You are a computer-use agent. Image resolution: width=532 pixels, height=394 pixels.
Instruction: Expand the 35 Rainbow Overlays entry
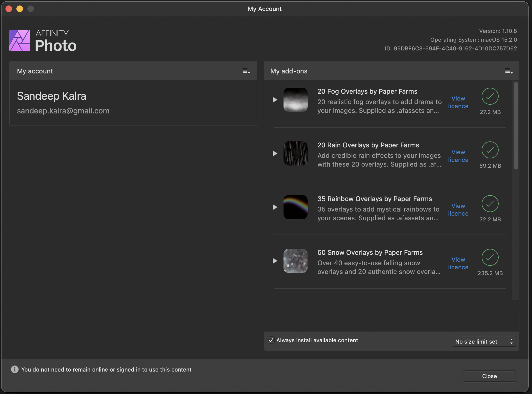(x=275, y=207)
